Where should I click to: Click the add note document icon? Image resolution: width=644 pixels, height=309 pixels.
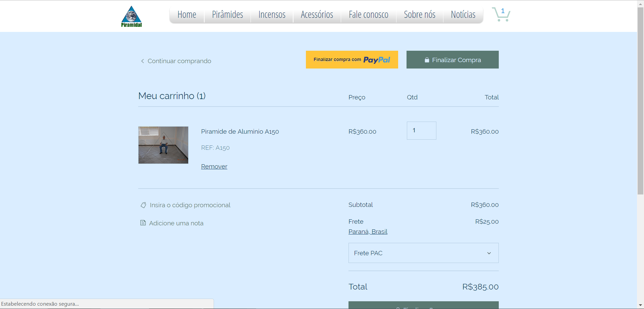143,223
